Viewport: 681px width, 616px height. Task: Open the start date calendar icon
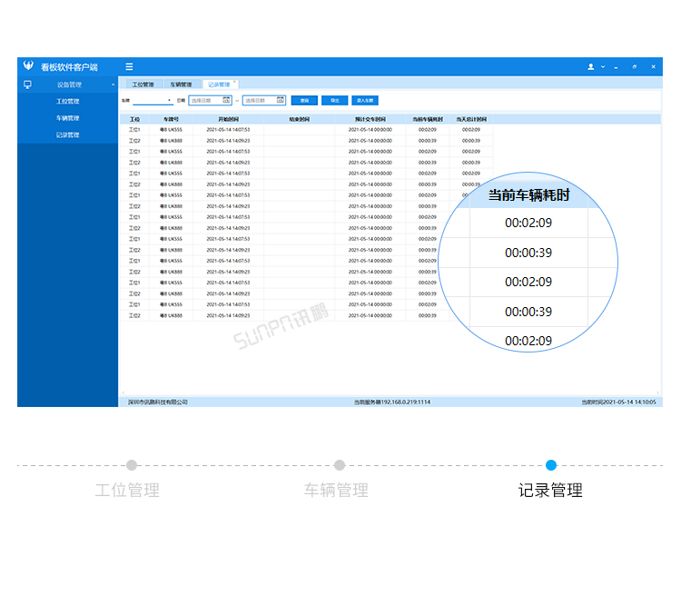[x=226, y=100]
